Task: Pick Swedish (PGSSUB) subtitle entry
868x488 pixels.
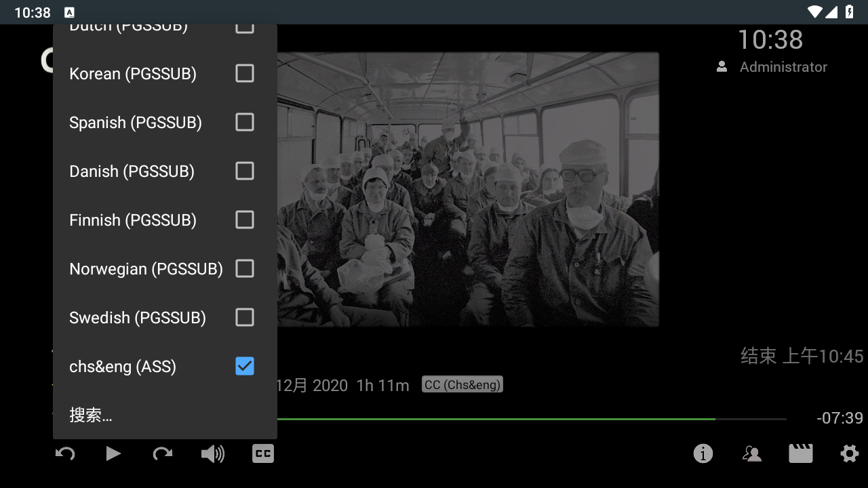Action: click(x=165, y=317)
